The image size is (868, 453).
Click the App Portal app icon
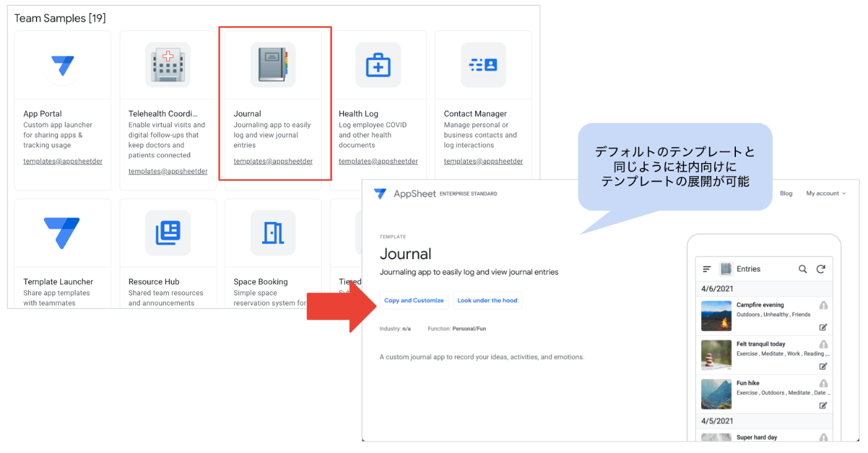click(63, 65)
